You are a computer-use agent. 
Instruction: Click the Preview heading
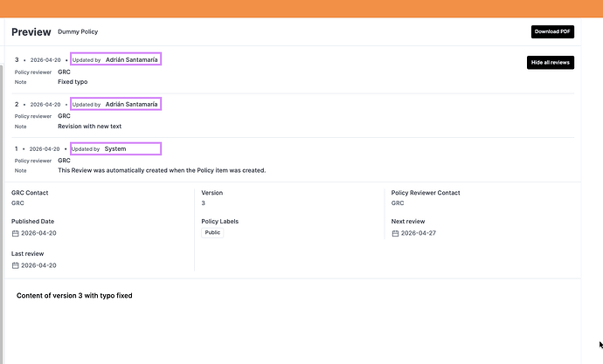point(31,32)
